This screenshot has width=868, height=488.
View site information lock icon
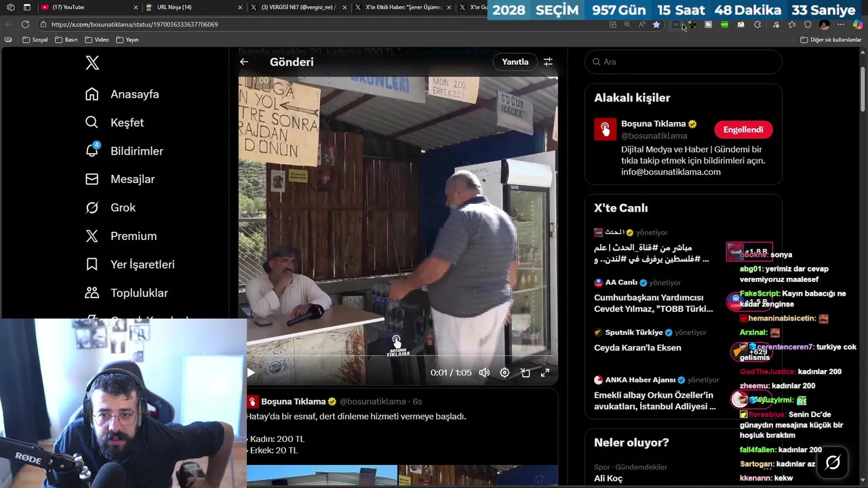43,24
